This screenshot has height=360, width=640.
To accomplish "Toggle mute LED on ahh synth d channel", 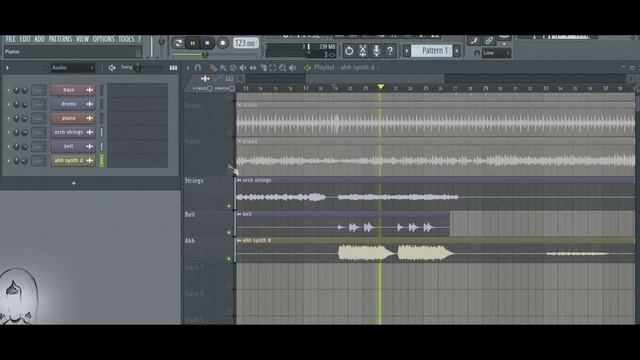I will [8, 161].
